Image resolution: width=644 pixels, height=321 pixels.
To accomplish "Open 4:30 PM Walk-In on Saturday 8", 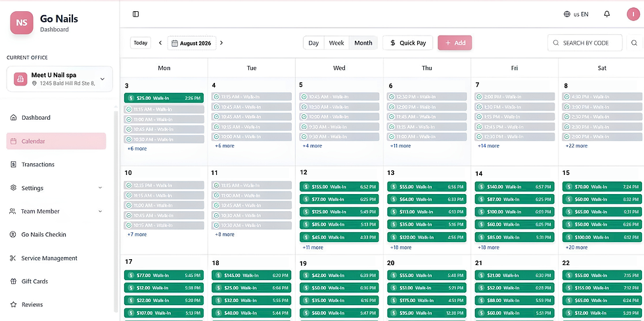I will tap(602, 97).
